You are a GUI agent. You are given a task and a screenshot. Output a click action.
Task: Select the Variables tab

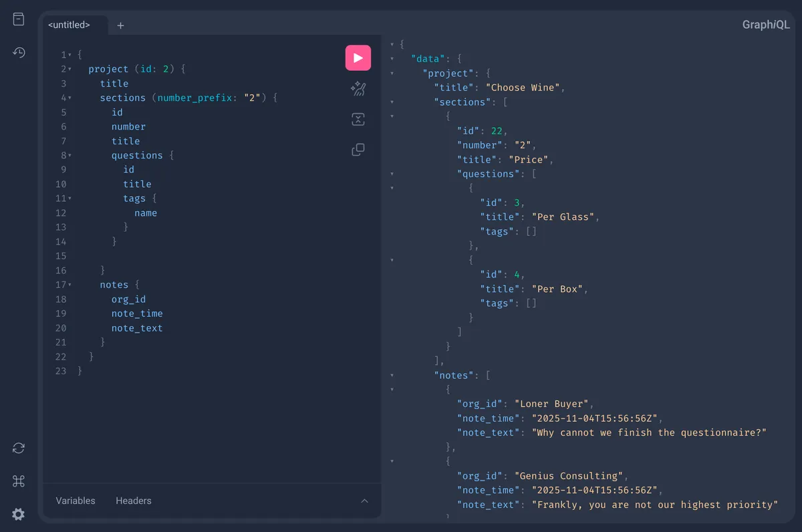click(x=75, y=501)
